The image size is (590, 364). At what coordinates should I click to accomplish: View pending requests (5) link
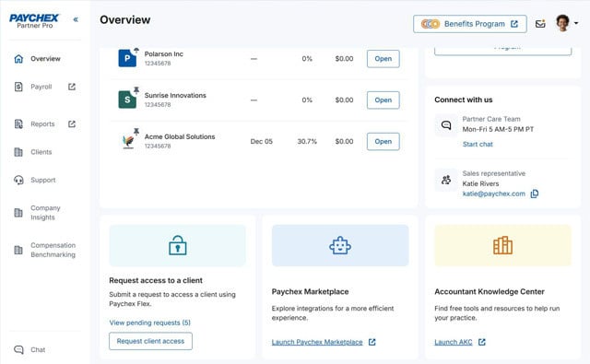tap(149, 323)
